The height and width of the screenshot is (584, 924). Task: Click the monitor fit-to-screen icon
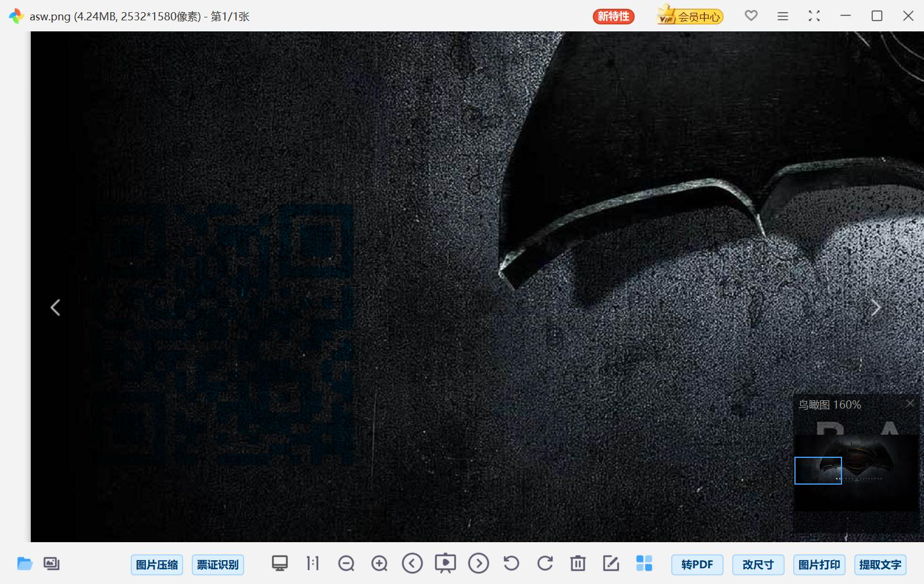click(280, 563)
